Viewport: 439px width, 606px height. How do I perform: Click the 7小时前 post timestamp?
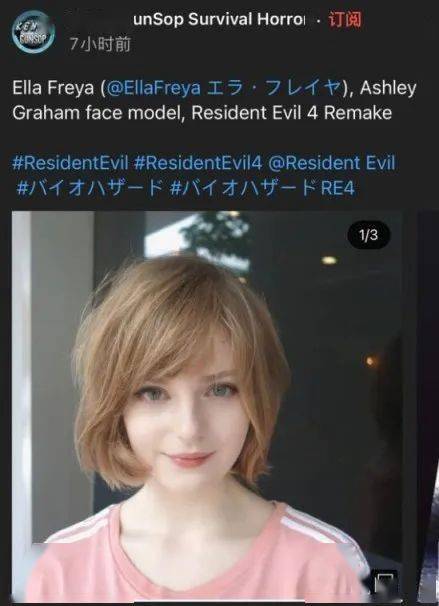100,44
